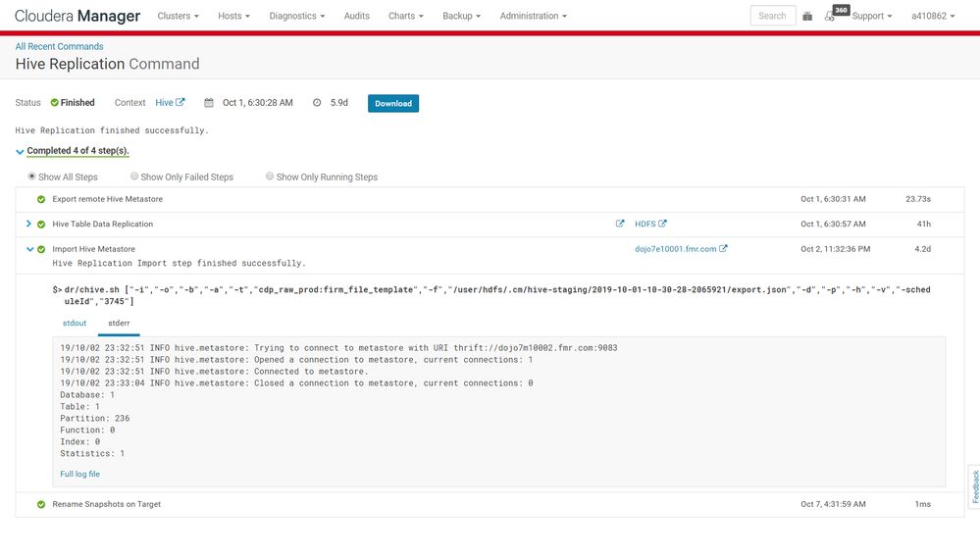This screenshot has height=558, width=980.
Task: Switch to the stderr tab
Action: tap(119, 323)
